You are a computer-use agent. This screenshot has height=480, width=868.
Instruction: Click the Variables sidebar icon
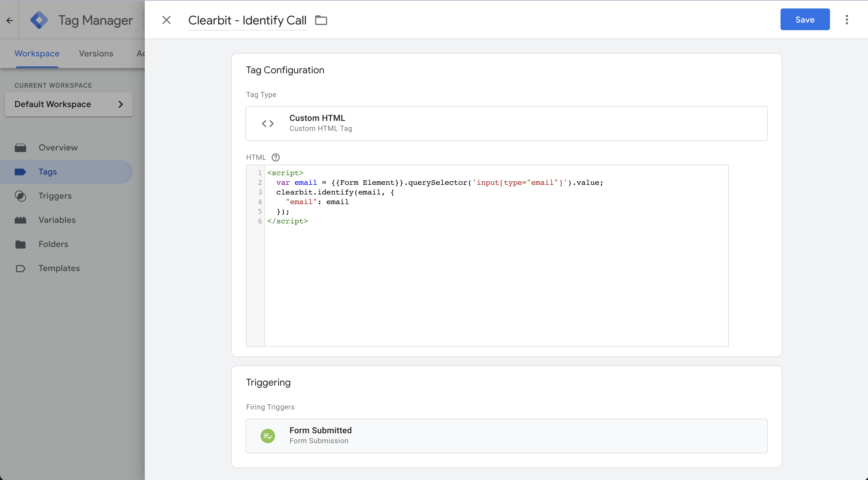(20, 220)
